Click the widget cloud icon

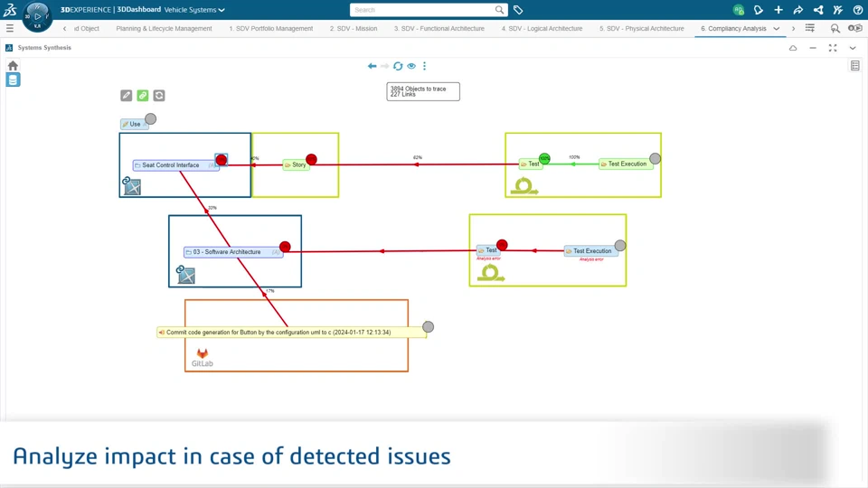(x=793, y=48)
